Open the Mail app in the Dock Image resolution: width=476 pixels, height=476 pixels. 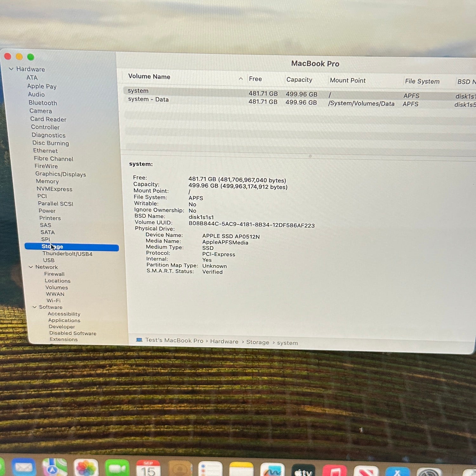pyautogui.click(x=24, y=468)
